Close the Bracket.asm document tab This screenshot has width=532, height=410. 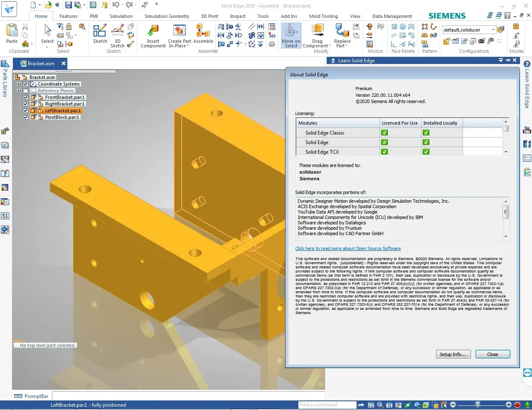click(x=64, y=64)
